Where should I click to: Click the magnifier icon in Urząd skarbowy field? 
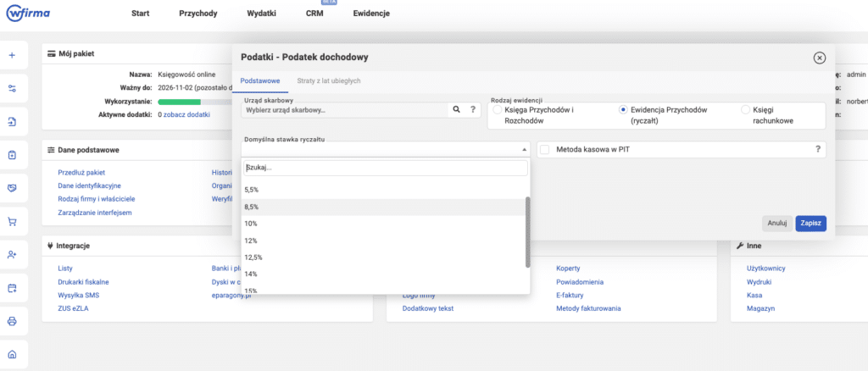pyautogui.click(x=457, y=109)
